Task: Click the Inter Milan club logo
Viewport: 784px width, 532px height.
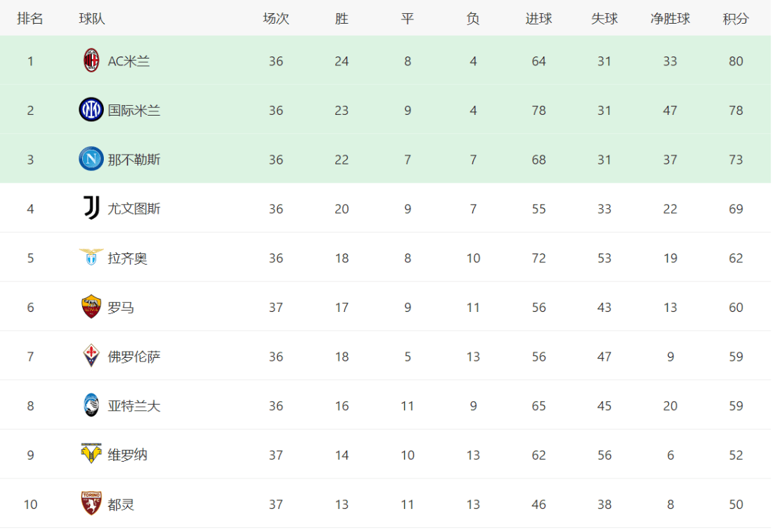Action: point(91,109)
